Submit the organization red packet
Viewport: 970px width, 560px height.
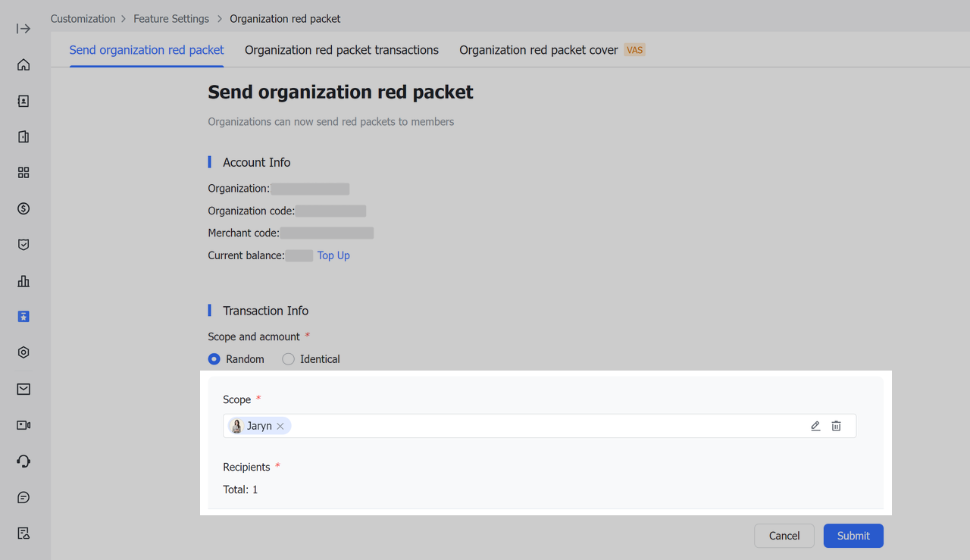tap(853, 535)
